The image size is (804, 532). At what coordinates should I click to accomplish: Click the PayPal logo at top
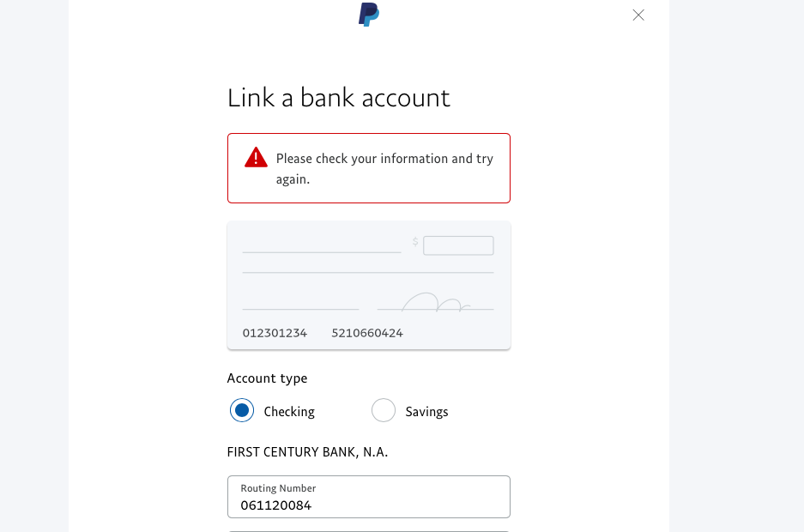tap(369, 14)
